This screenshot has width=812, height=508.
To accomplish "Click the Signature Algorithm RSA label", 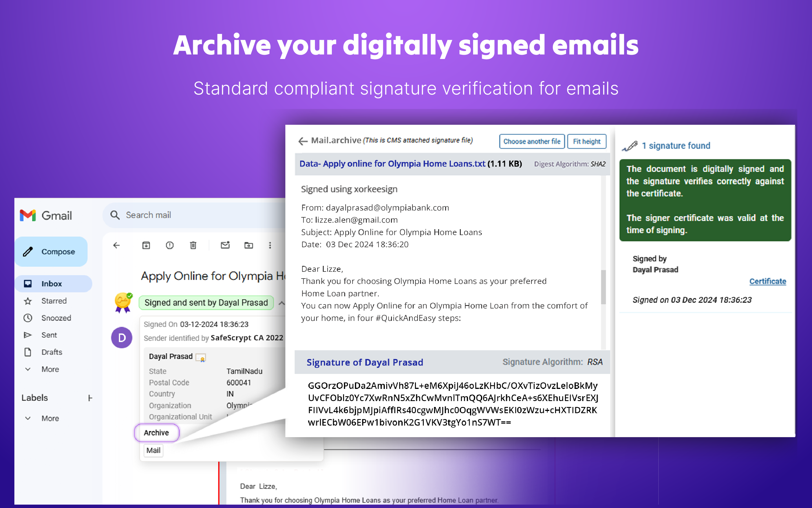I will pyautogui.click(x=552, y=362).
